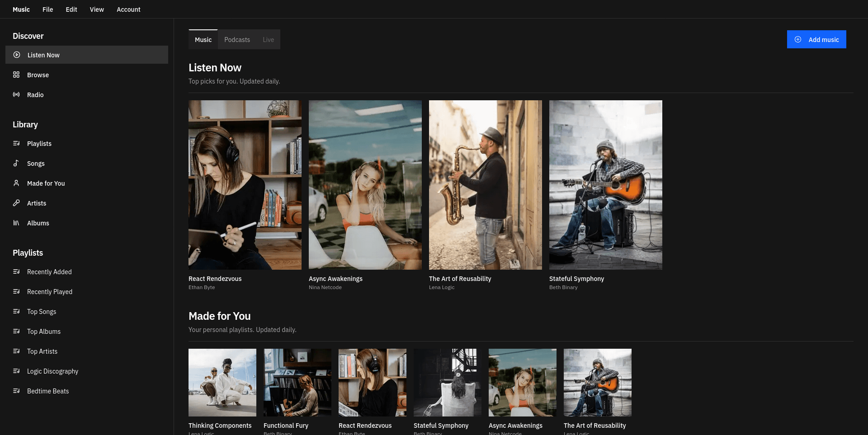Click the playlist icon next to Playlists in Library
The height and width of the screenshot is (435, 868).
[x=16, y=143]
